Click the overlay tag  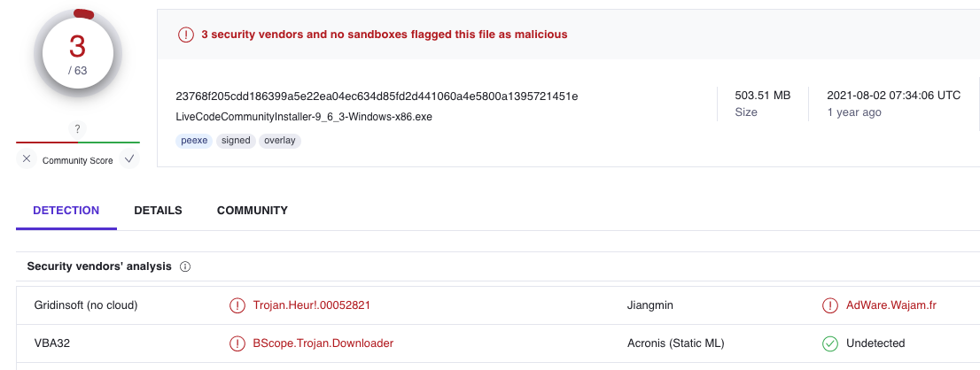point(280,140)
